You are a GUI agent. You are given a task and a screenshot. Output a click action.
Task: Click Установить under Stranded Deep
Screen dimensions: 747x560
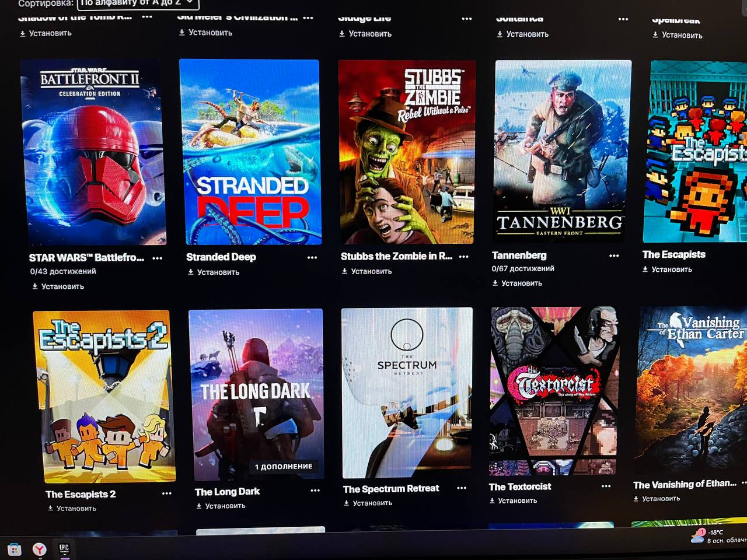tap(213, 272)
